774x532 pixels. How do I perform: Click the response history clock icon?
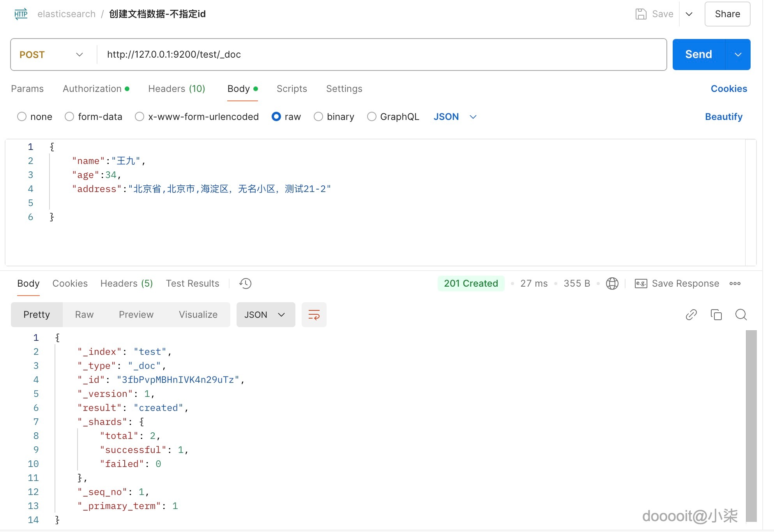(x=245, y=284)
